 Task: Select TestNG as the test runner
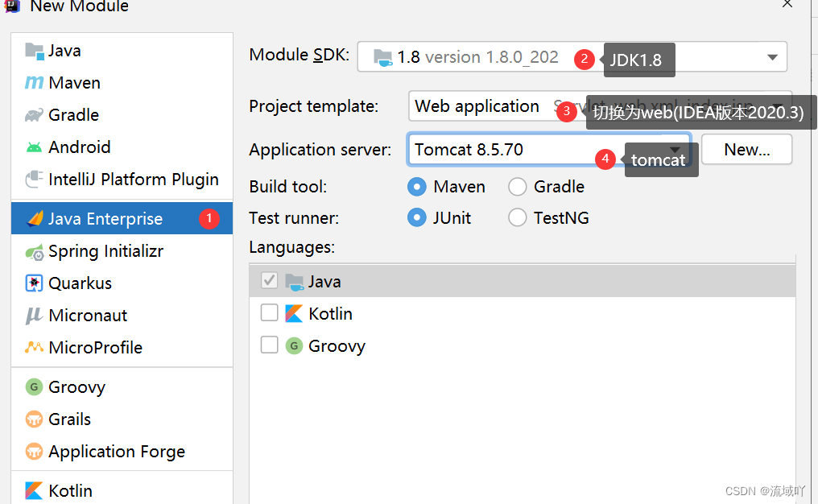(518, 217)
